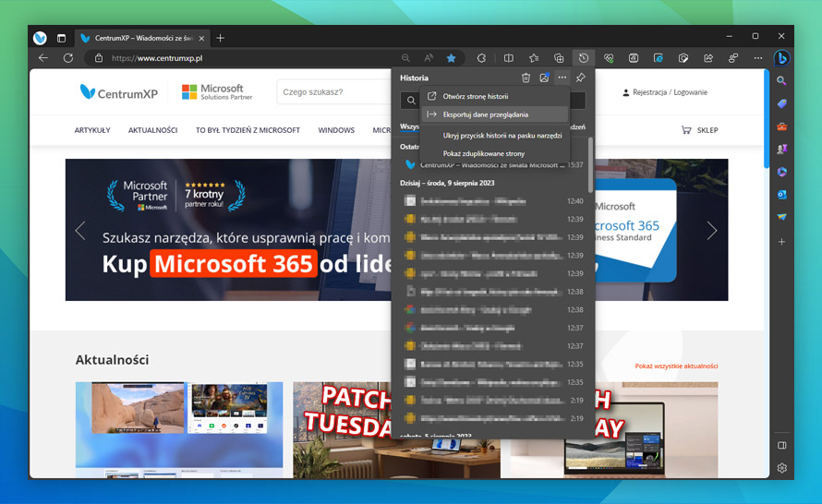This screenshot has height=504, width=822.
Task: Open the ARTYKUŁY navigation item
Action: (x=92, y=130)
